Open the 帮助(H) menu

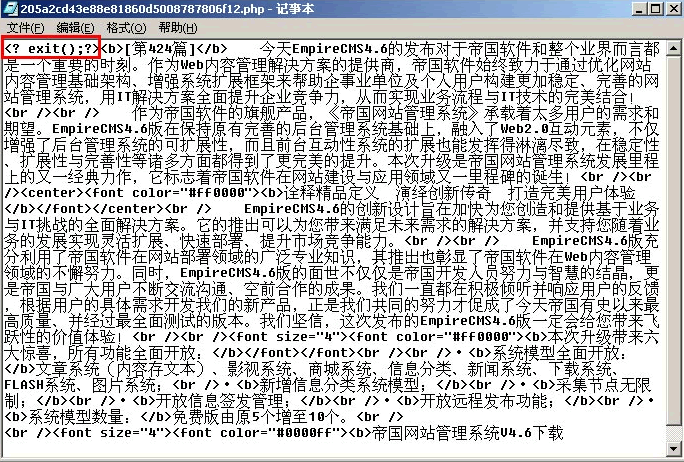178,28
